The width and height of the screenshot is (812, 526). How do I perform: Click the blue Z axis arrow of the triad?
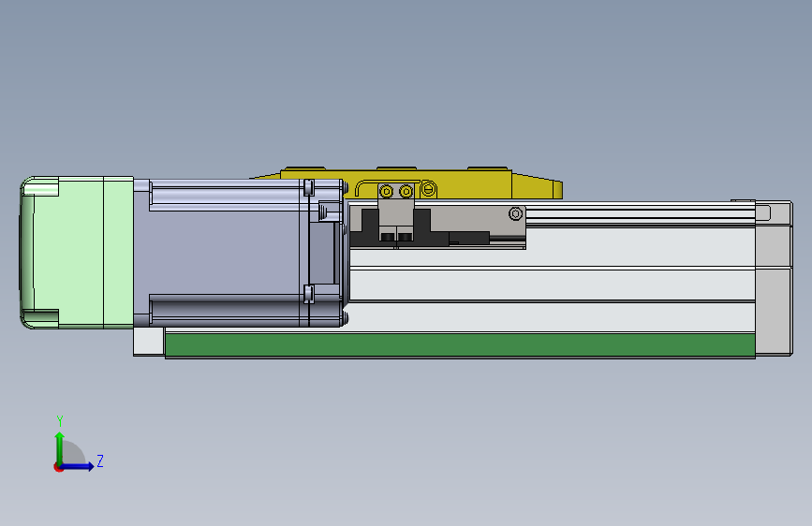click(78, 466)
